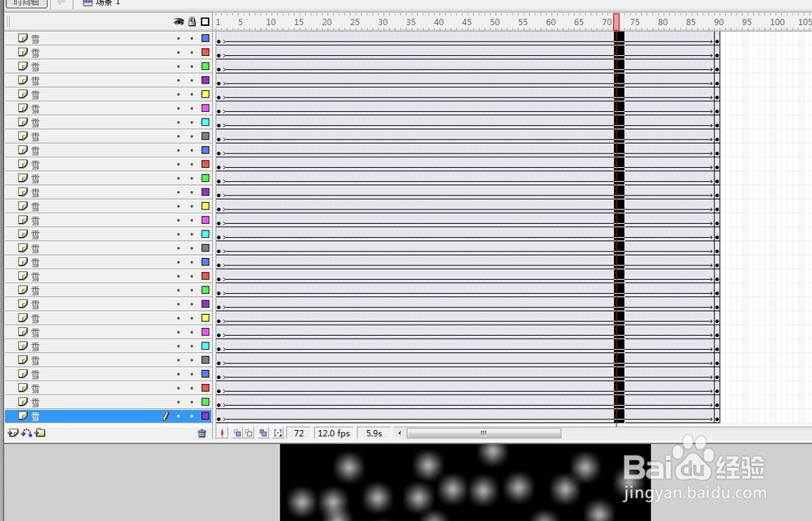Click the 12.0 fps frame rate field
The height and width of the screenshot is (521, 812).
tap(334, 433)
